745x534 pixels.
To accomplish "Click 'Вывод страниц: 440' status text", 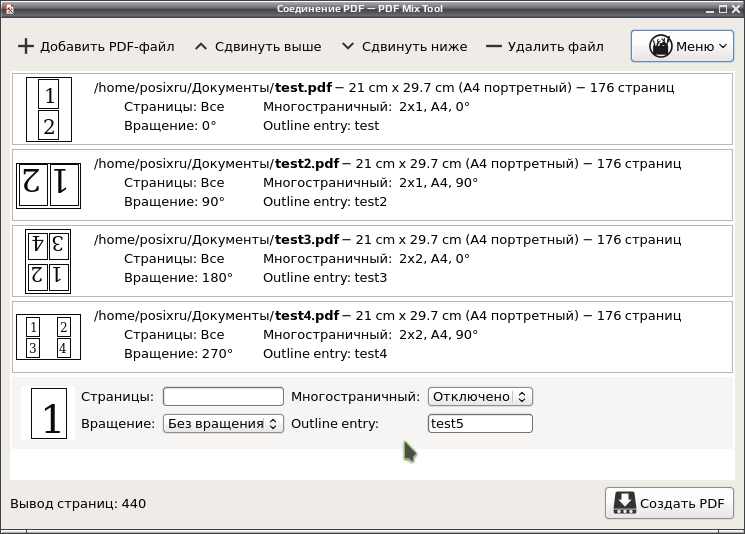I will click(78, 504).
